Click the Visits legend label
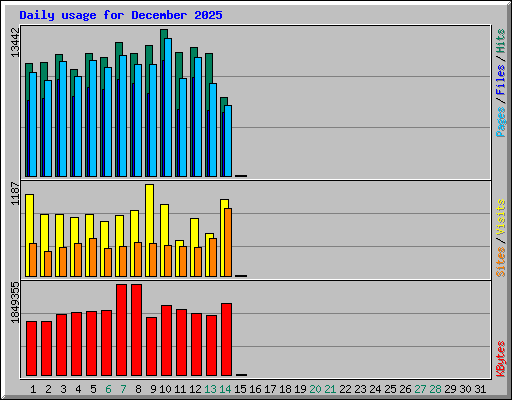Screen dimensions: 512x400 pos(501,217)
